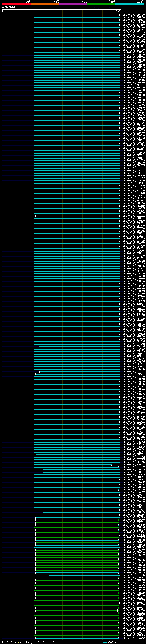
Task: Click the UniRef100_Q9FPT9 entry
Action: click(x=133, y=329)
